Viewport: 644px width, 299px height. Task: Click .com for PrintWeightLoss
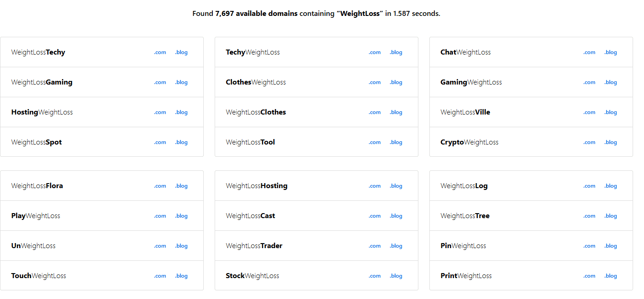pyautogui.click(x=589, y=276)
